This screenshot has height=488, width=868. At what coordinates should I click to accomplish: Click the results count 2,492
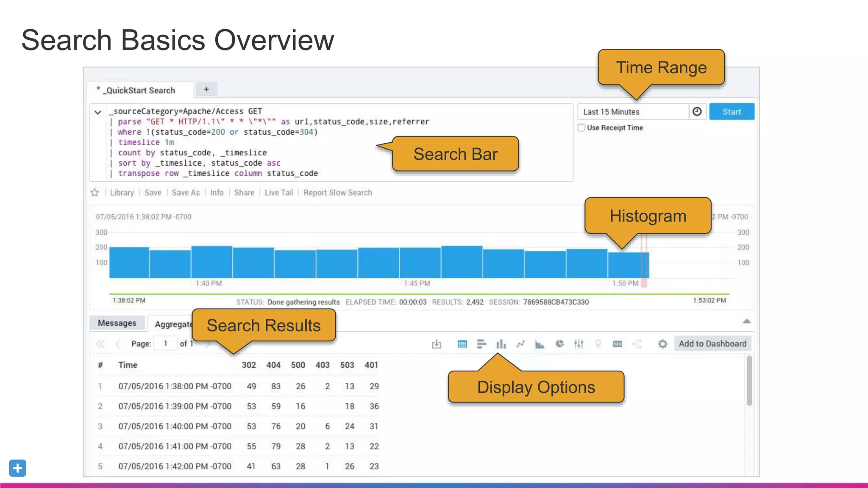point(475,302)
